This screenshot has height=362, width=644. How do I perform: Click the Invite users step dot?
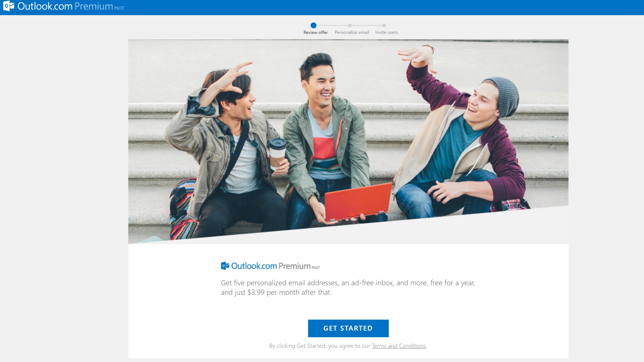point(384,25)
